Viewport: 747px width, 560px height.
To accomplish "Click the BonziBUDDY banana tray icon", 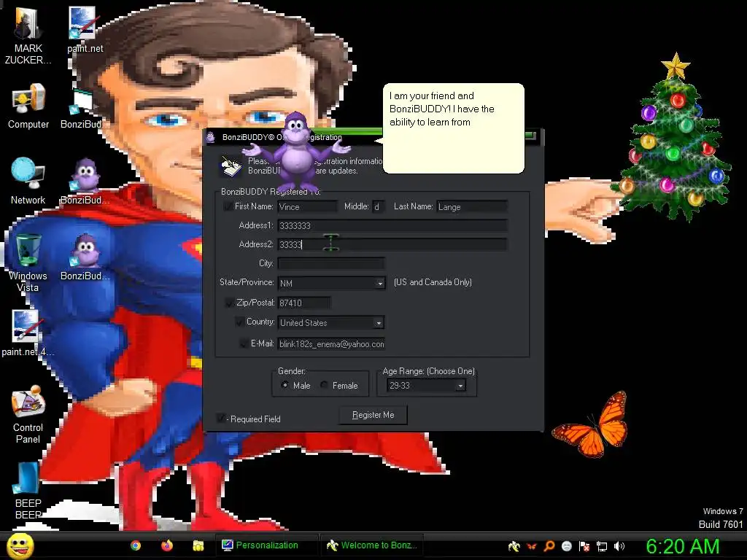I will [x=514, y=546].
